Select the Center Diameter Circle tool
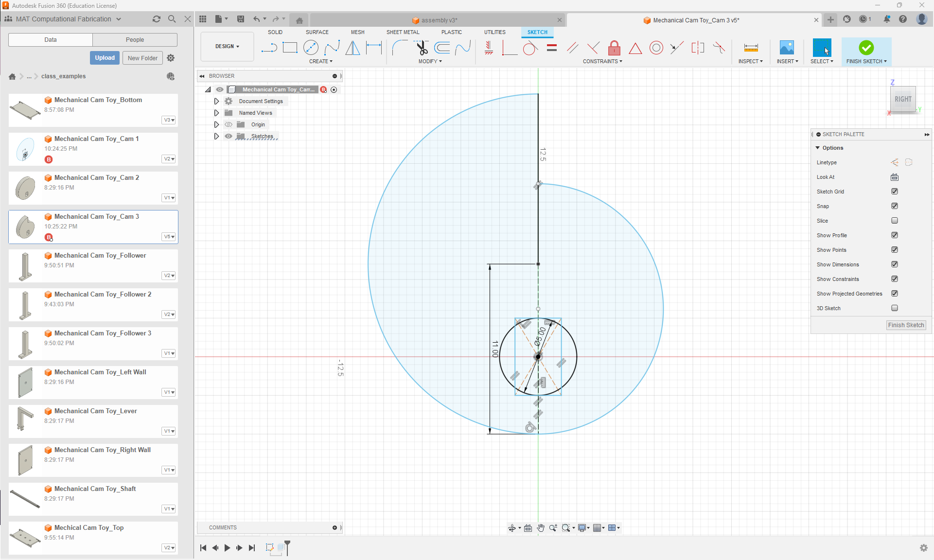Viewport: 934px width, 560px height. (311, 48)
